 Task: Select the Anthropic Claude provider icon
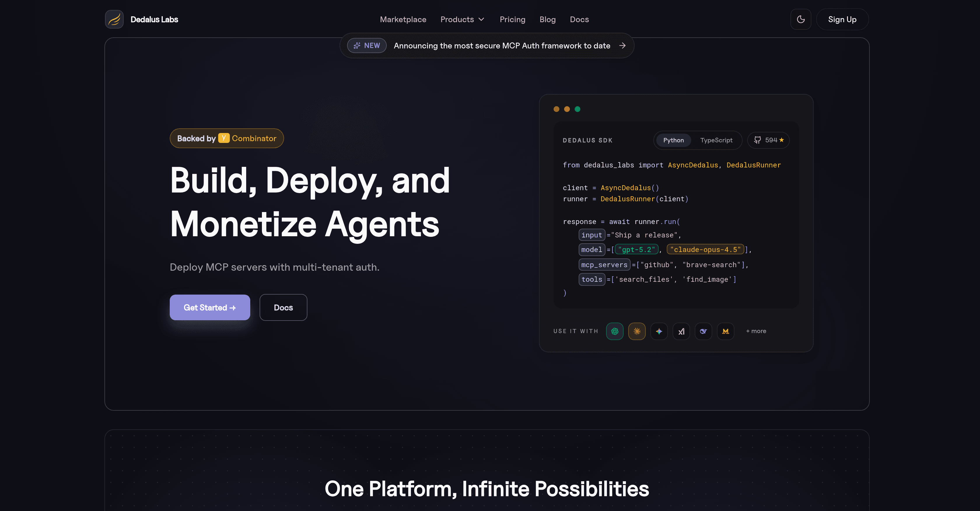(637, 331)
